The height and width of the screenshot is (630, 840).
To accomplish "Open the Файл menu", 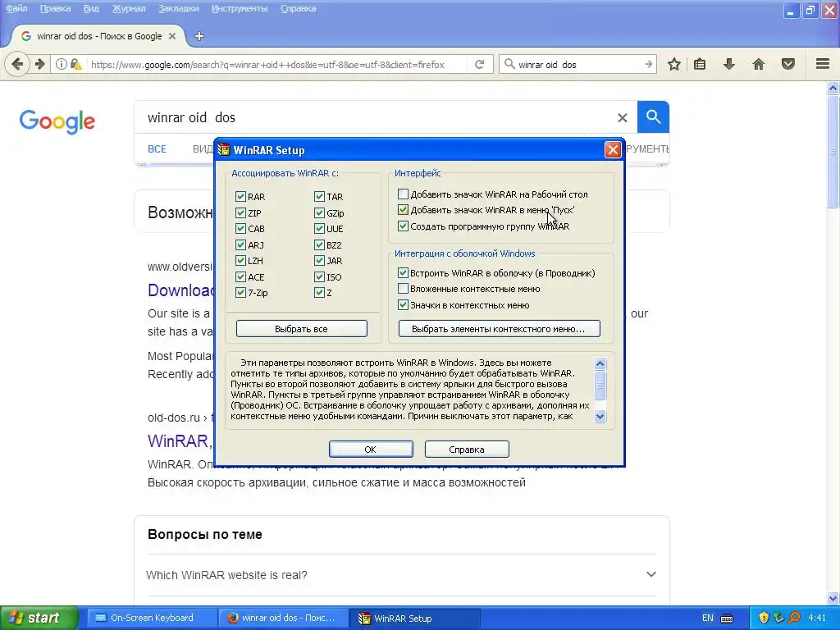I will pos(16,8).
